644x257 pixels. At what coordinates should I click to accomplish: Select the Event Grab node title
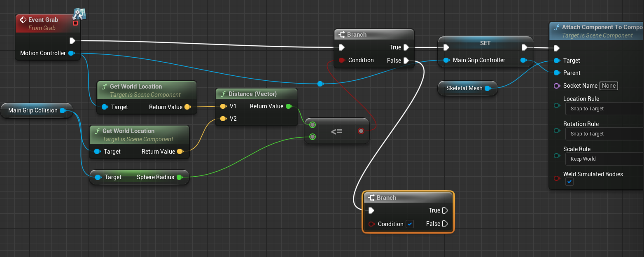point(43,20)
